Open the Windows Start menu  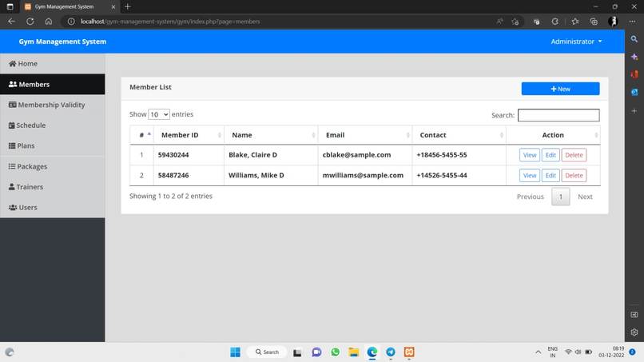[x=236, y=352]
